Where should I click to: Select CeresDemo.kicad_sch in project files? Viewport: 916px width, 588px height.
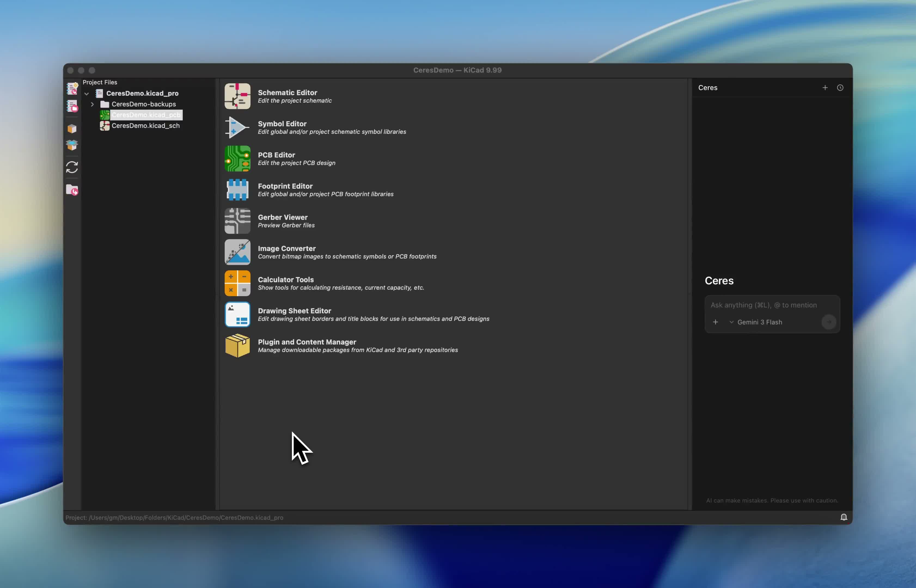point(145,125)
